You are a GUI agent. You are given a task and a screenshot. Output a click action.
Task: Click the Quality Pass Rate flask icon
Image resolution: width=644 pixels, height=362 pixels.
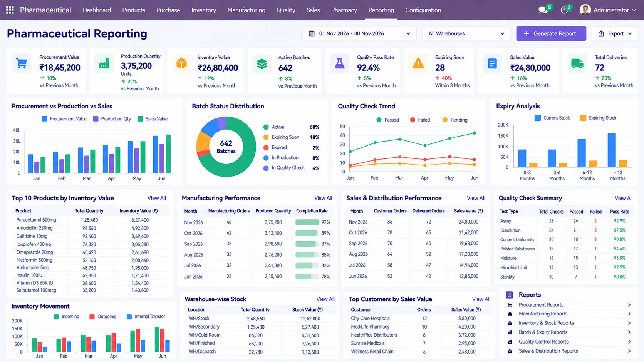(340, 63)
